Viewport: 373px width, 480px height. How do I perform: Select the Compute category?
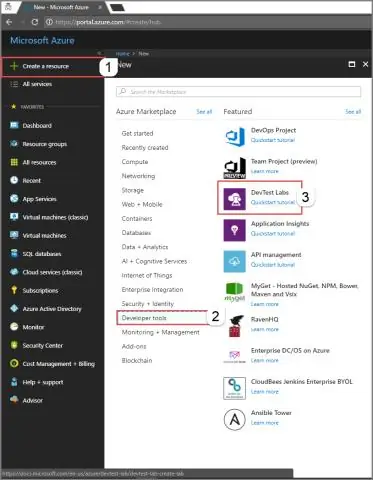point(135,162)
